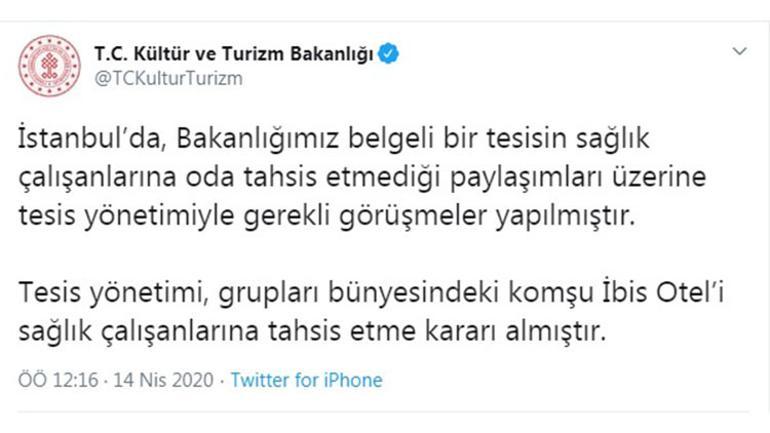Viewport: 770px width, 433px height.
Task: Click the ministry's red emblem avatar
Action: click(x=49, y=65)
